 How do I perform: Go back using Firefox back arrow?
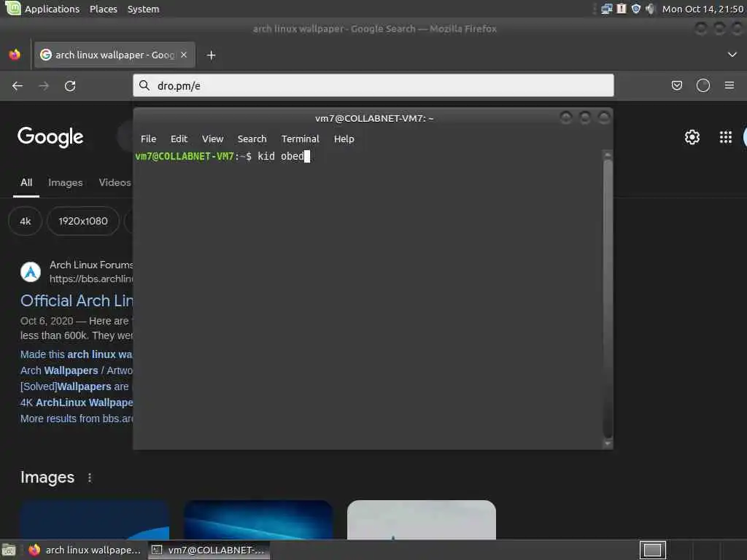point(18,86)
